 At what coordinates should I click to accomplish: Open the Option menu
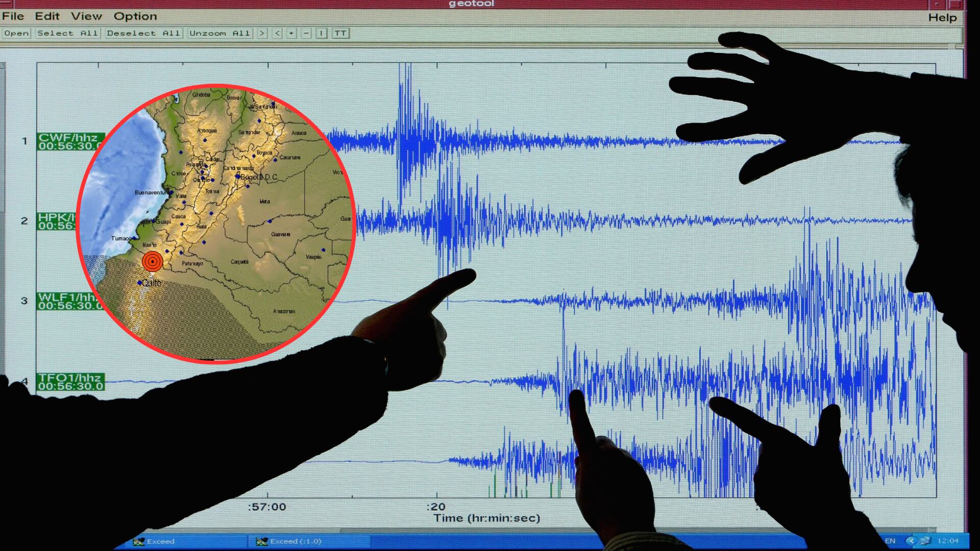(x=135, y=16)
